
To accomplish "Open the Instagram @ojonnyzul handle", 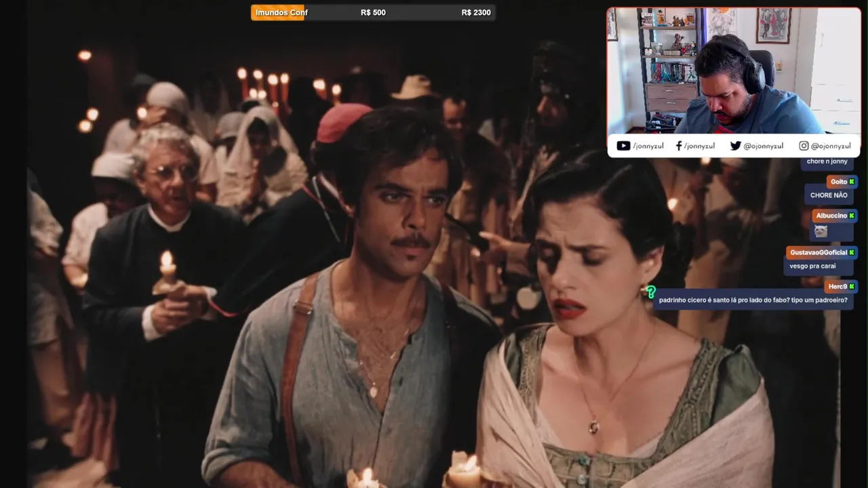I will tap(831, 146).
